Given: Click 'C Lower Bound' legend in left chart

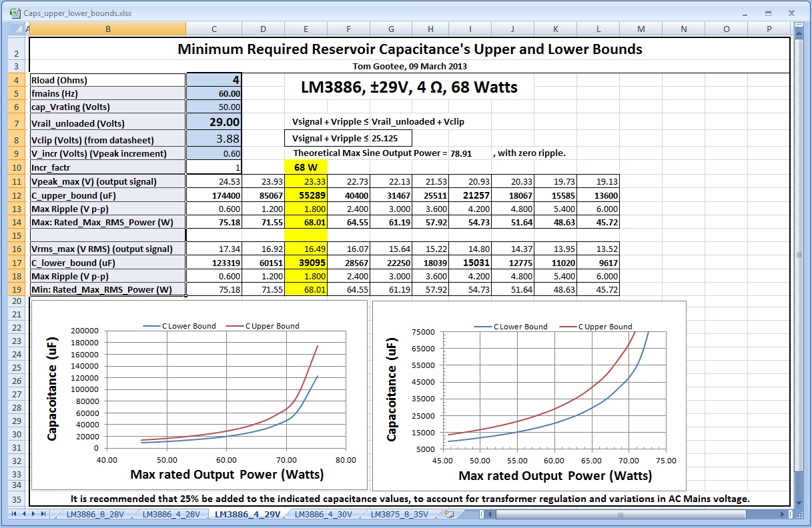Looking at the screenshot, I should pyautogui.click(x=179, y=326).
